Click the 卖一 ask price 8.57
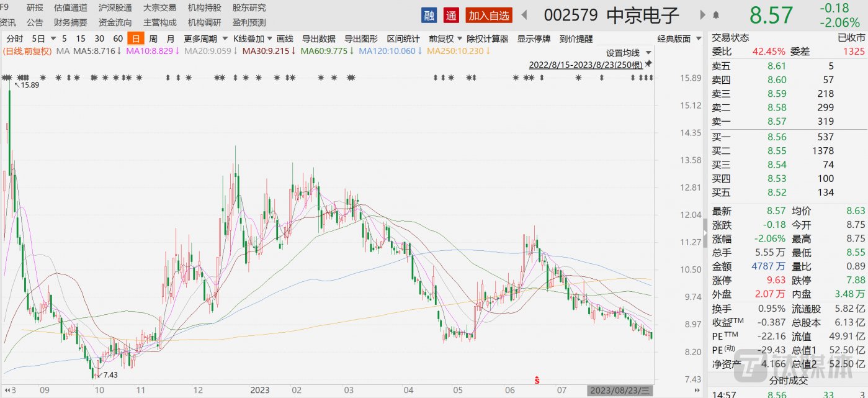 pyautogui.click(x=777, y=122)
